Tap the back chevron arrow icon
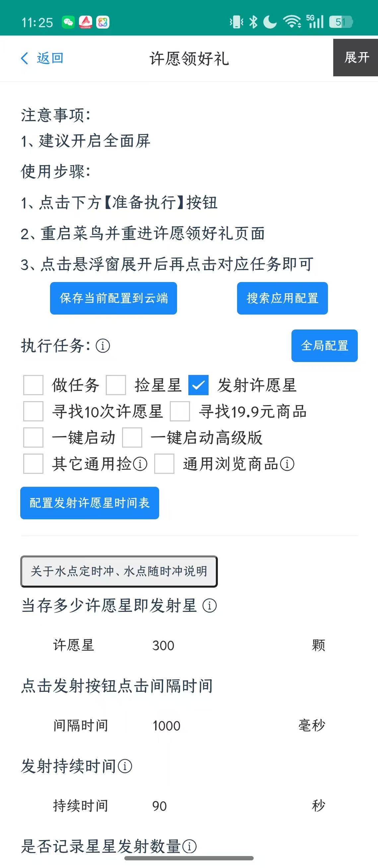 click(25, 58)
